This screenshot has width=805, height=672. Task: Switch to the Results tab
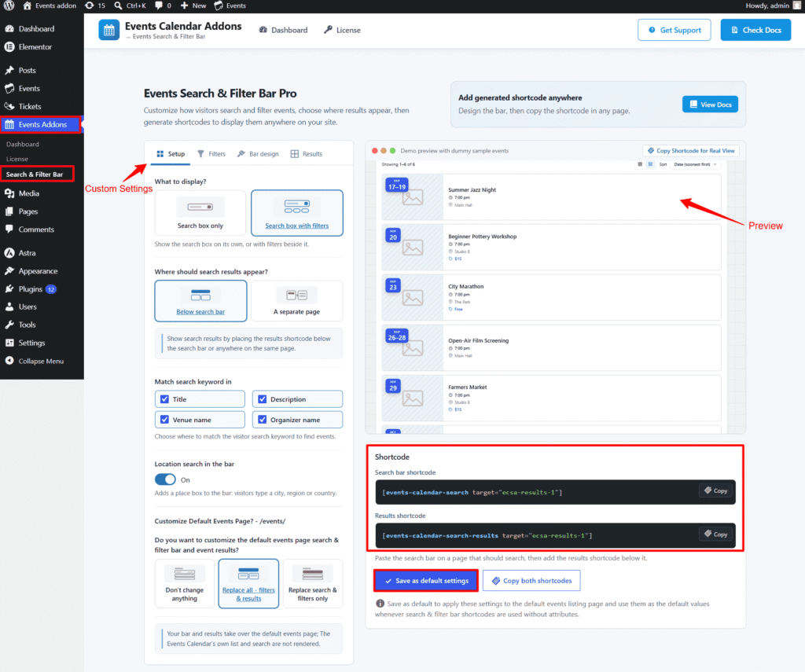point(307,154)
